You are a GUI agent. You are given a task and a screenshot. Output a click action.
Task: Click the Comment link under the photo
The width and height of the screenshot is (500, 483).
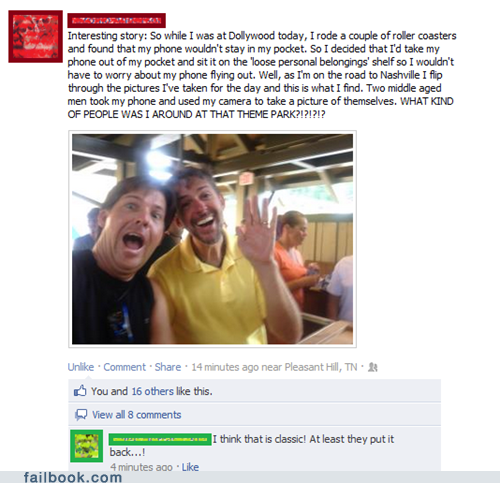124,367
